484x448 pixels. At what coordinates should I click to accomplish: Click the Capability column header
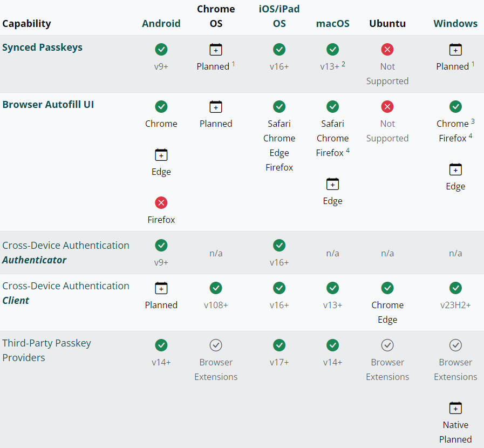coord(26,23)
